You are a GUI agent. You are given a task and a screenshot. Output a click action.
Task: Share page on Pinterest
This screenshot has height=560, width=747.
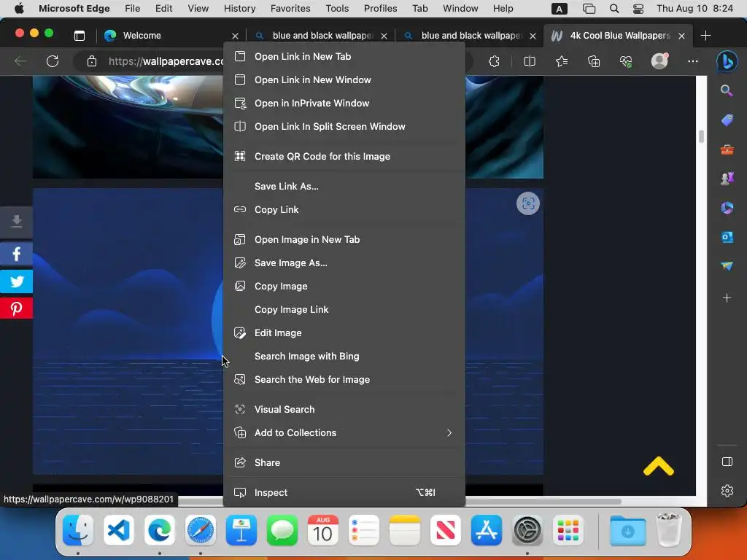[16, 308]
